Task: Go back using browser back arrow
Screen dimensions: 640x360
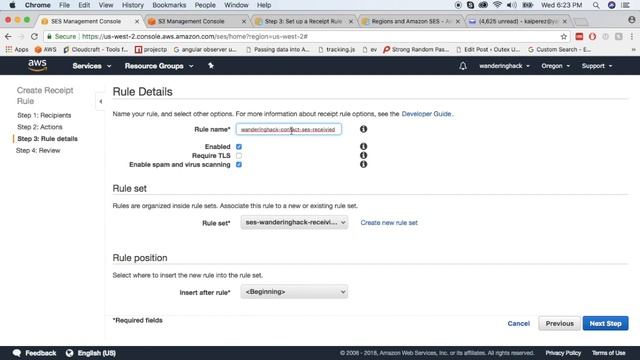Action: [x=8, y=36]
